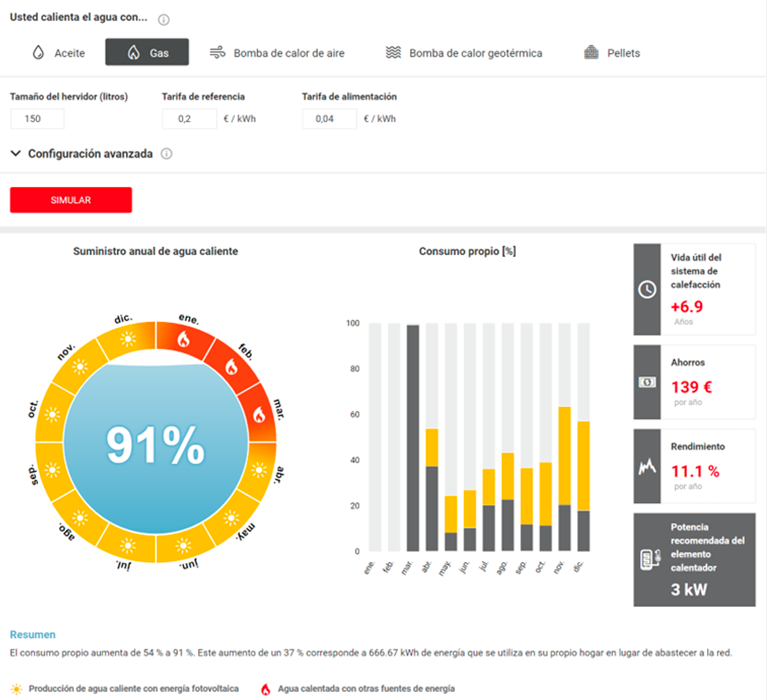Screen dimensions: 767x700
Task: Edit the Tamaño del hervidor field
Action: [37, 119]
